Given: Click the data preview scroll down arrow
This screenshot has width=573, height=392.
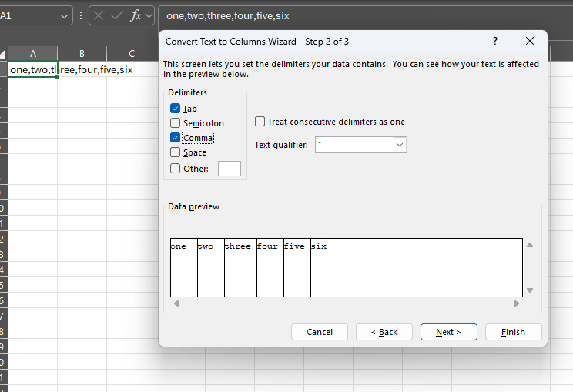Looking at the screenshot, I should tap(530, 290).
